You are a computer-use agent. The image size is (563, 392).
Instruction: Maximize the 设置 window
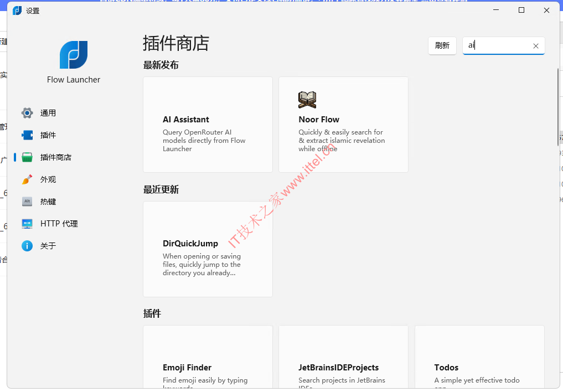[x=521, y=10]
